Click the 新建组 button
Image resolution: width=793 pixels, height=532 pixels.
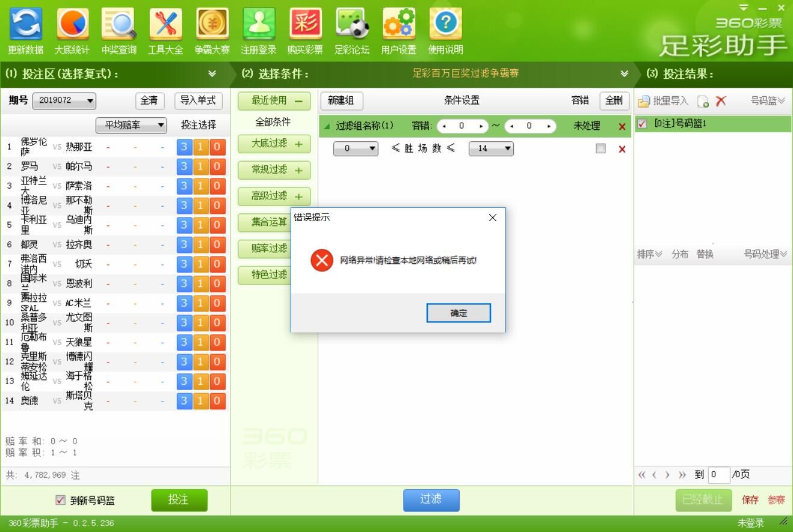click(341, 100)
